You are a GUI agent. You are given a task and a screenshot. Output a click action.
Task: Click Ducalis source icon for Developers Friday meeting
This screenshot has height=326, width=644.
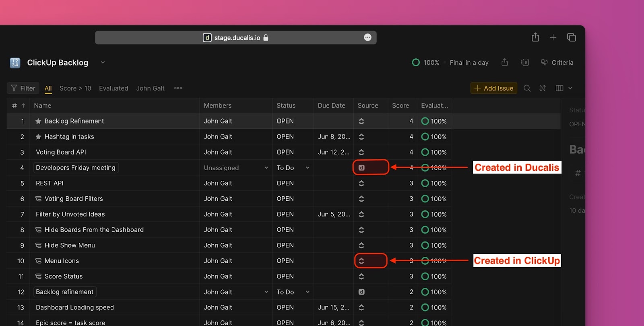(x=361, y=168)
